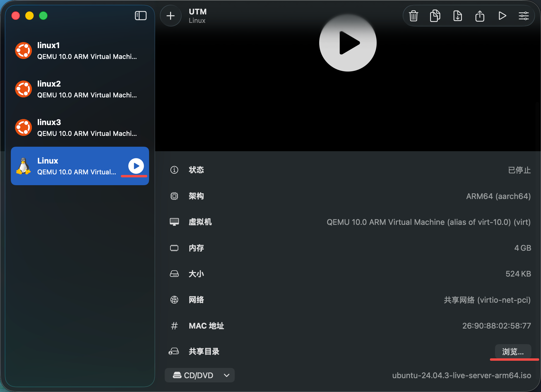Click the 网络 globe icon
Image resolution: width=541 pixels, height=392 pixels.
click(x=174, y=300)
